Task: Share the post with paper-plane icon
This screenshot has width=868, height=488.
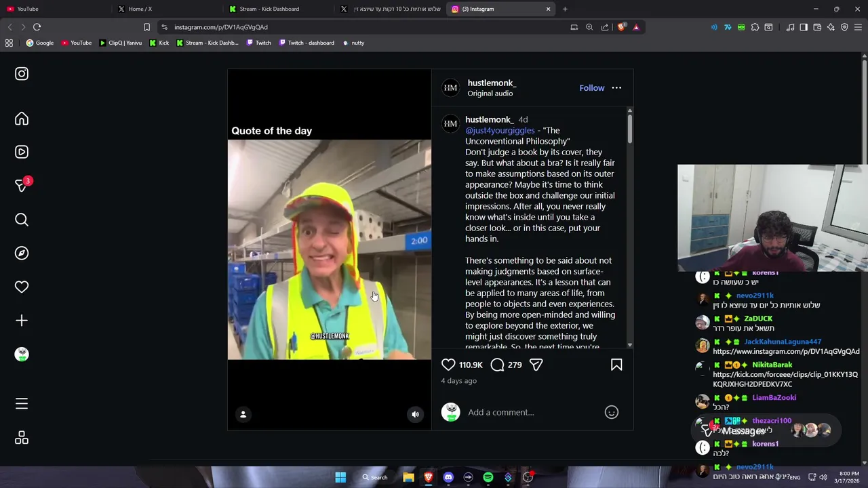Action: click(536, 365)
